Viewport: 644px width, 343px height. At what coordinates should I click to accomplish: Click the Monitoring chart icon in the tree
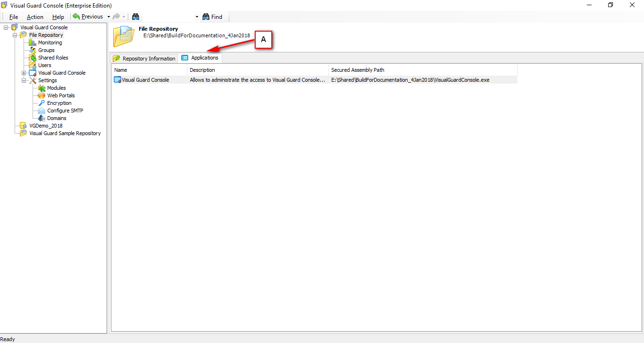click(x=33, y=43)
